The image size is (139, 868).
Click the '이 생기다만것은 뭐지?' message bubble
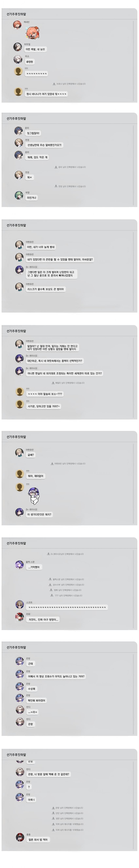click(x=39, y=514)
